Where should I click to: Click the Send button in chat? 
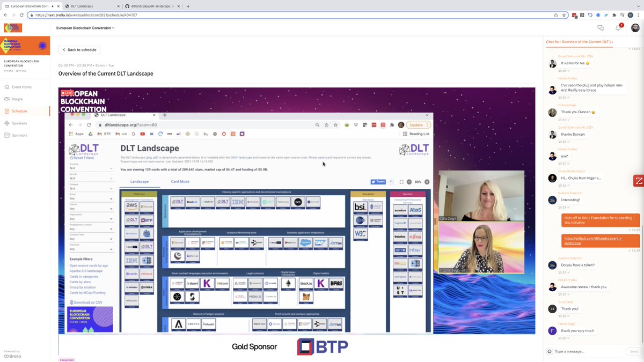pos(633,351)
